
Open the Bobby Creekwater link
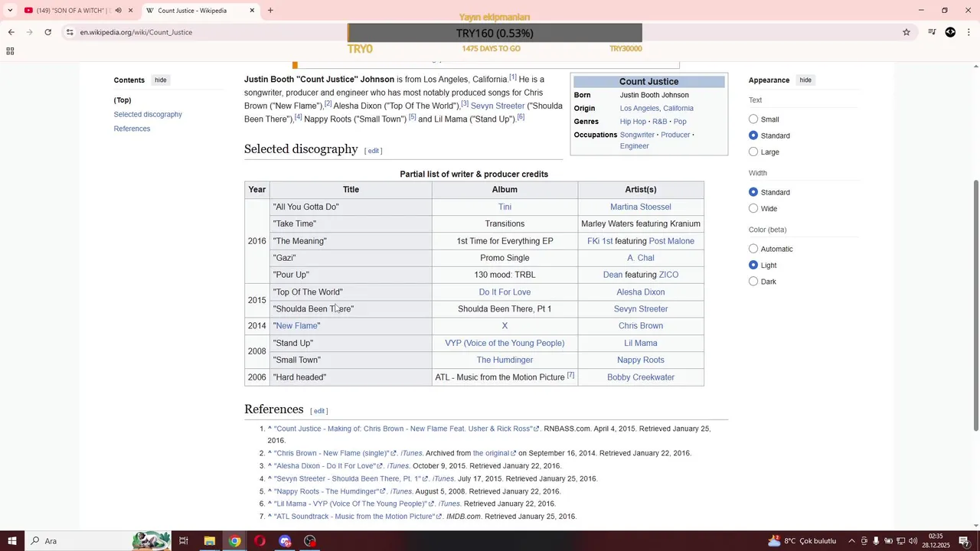pos(641,377)
